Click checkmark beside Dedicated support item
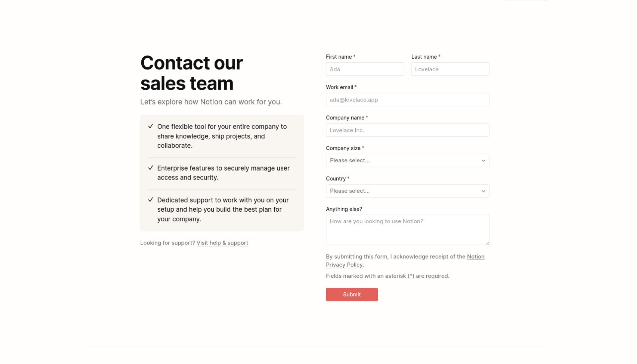 click(151, 199)
